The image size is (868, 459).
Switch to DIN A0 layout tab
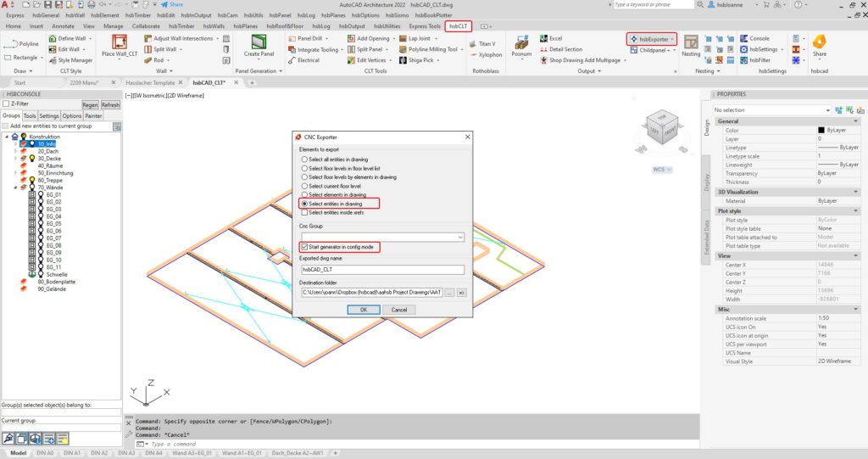coord(45,453)
